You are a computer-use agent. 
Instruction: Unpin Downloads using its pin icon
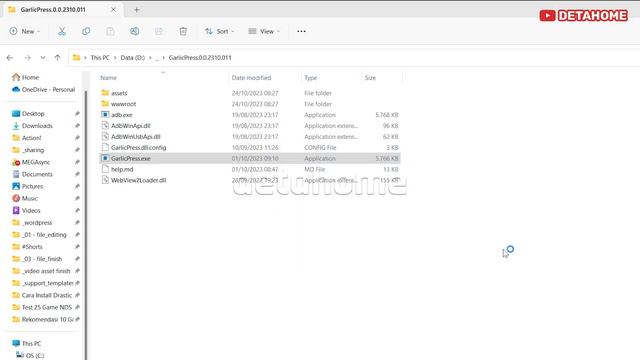[x=77, y=126]
